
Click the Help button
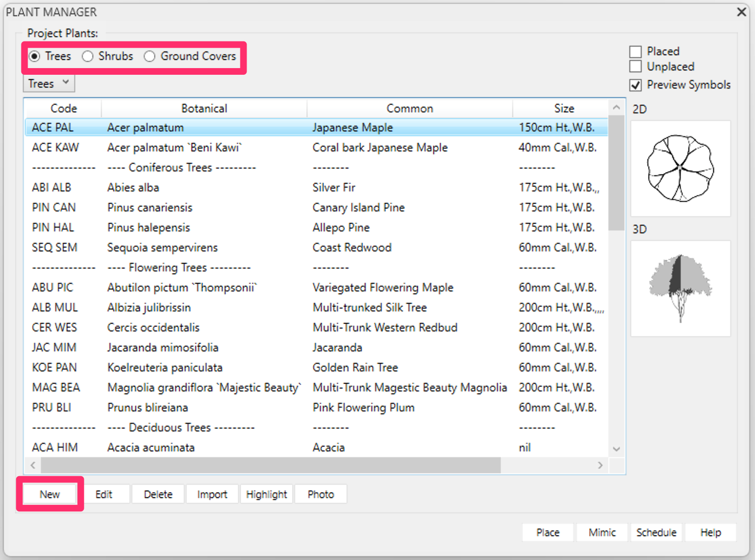pos(711,532)
